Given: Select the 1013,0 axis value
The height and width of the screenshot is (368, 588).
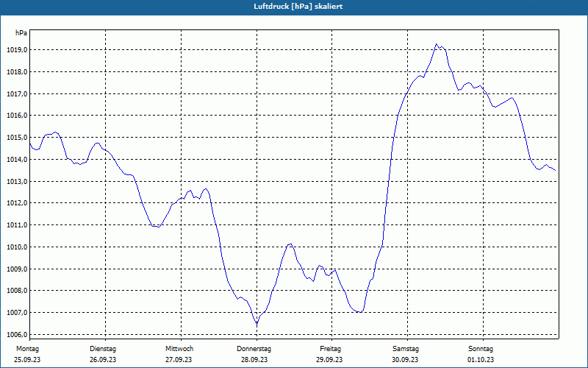Looking at the screenshot, I should [x=17, y=181].
